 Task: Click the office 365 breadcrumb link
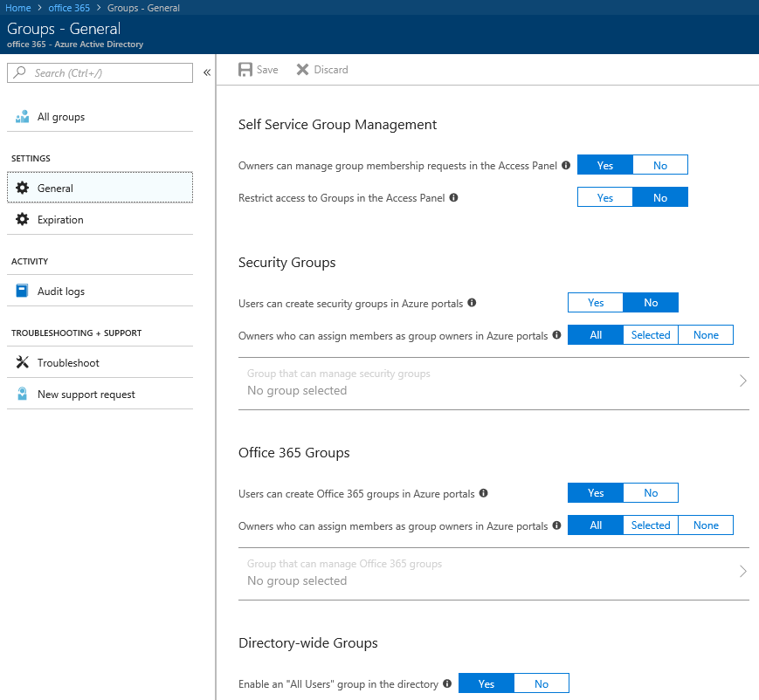click(x=69, y=8)
